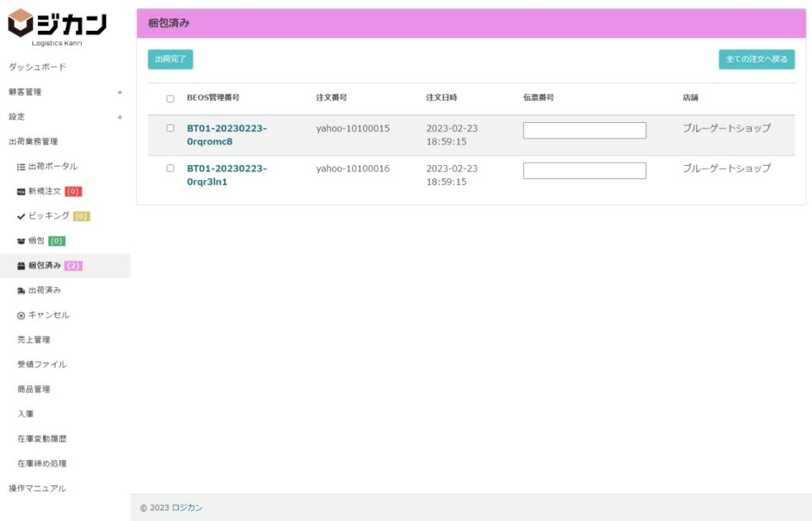The width and height of the screenshot is (812, 521).
Task: Expand the 顧客管理 menu plus sign
Action: [x=120, y=92]
